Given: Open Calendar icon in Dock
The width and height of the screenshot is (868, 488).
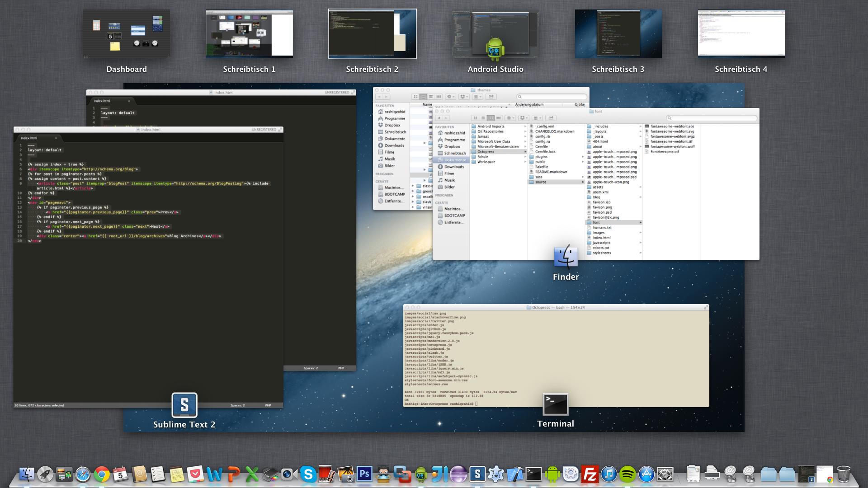Looking at the screenshot, I should click(120, 474).
